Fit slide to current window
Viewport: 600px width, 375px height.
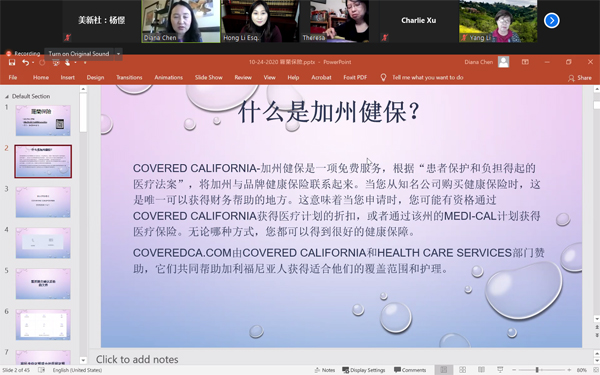click(x=594, y=370)
